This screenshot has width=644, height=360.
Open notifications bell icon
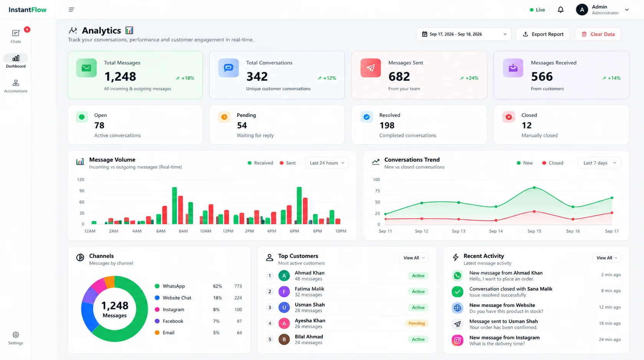(x=561, y=10)
